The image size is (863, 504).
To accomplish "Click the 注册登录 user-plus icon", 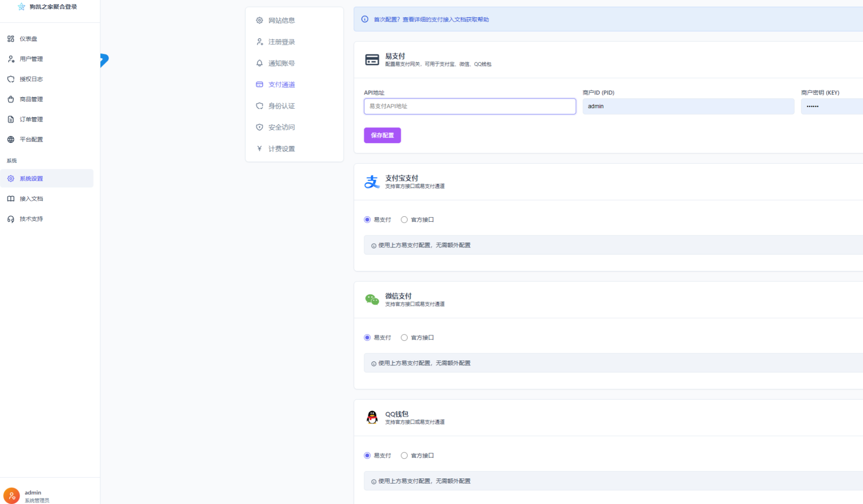I will point(260,42).
